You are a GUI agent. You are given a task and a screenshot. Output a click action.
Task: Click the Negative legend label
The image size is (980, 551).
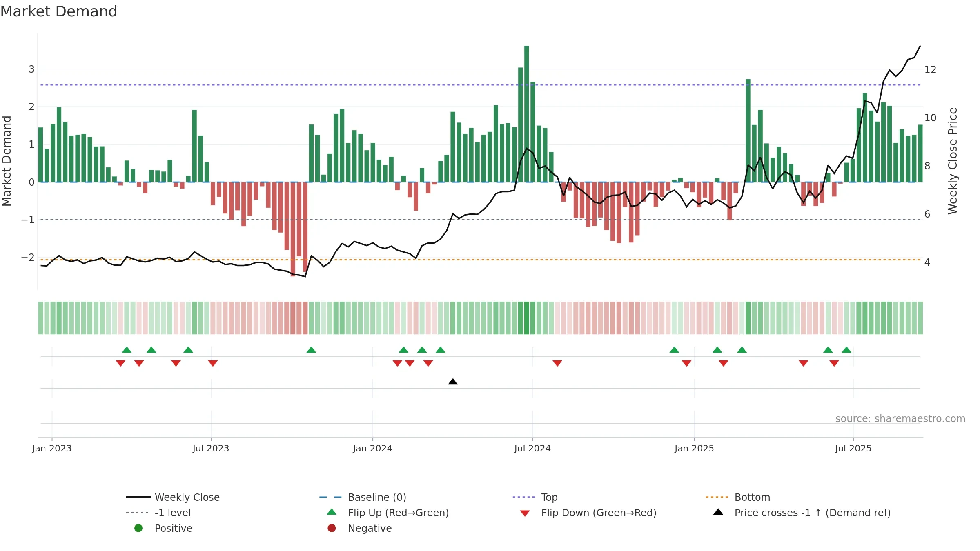coord(370,528)
